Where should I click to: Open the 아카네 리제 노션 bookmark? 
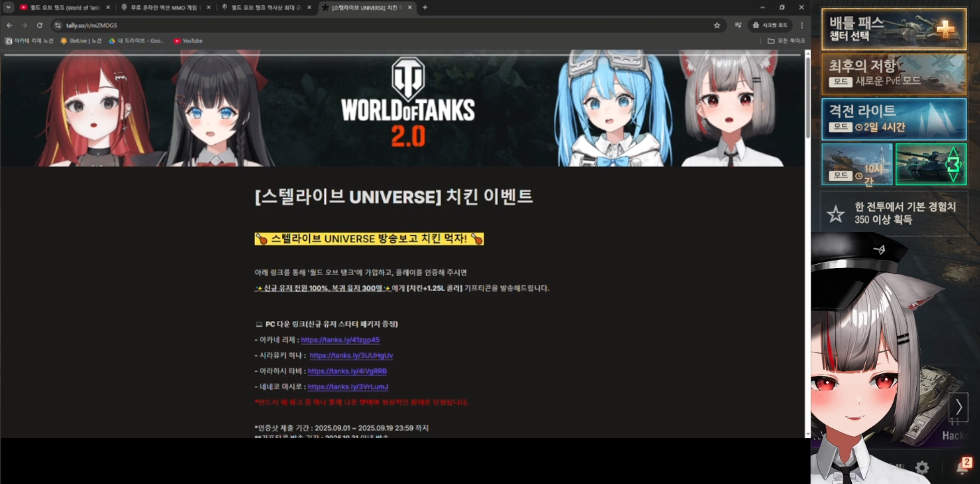pyautogui.click(x=29, y=41)
